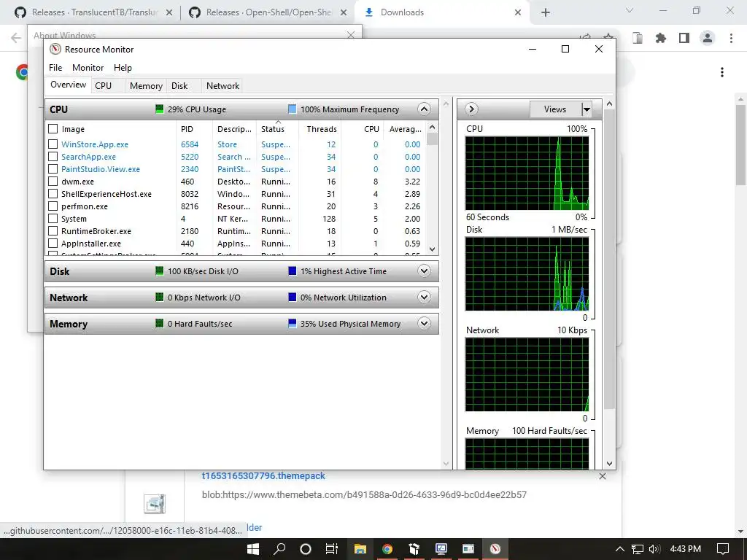Show hidden system tray icons

[x=619, y=548]
